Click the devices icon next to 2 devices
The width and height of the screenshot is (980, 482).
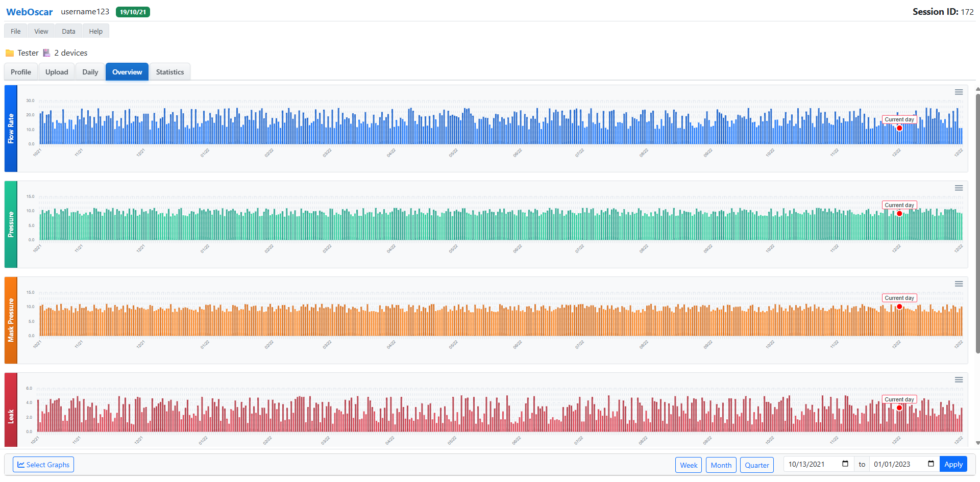tap(46, 53)
